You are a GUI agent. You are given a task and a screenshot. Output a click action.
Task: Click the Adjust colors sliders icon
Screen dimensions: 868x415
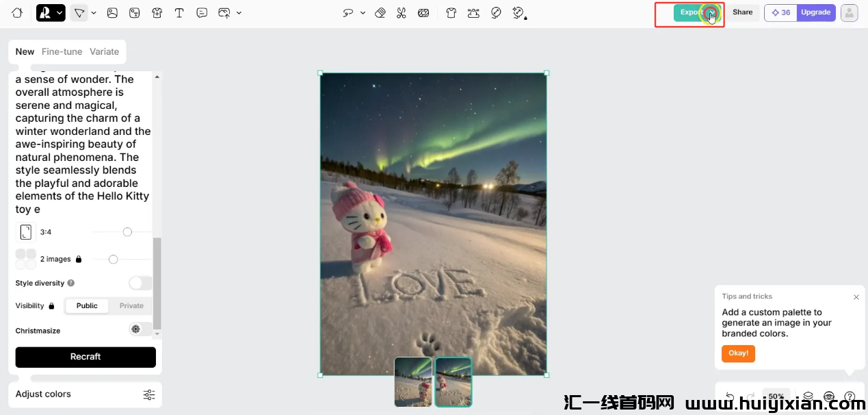pyautogui.click(x=149, y=394)
